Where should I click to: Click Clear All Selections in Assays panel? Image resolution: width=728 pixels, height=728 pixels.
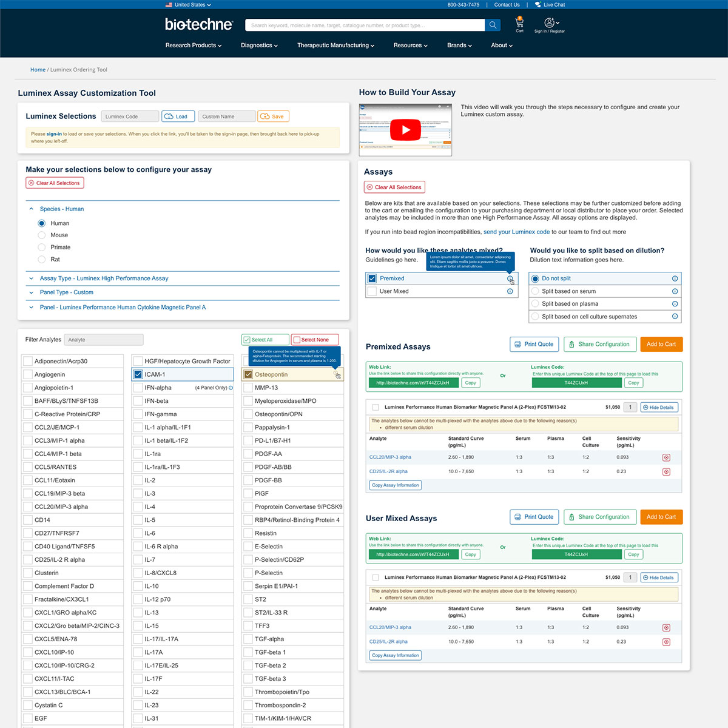394,187
